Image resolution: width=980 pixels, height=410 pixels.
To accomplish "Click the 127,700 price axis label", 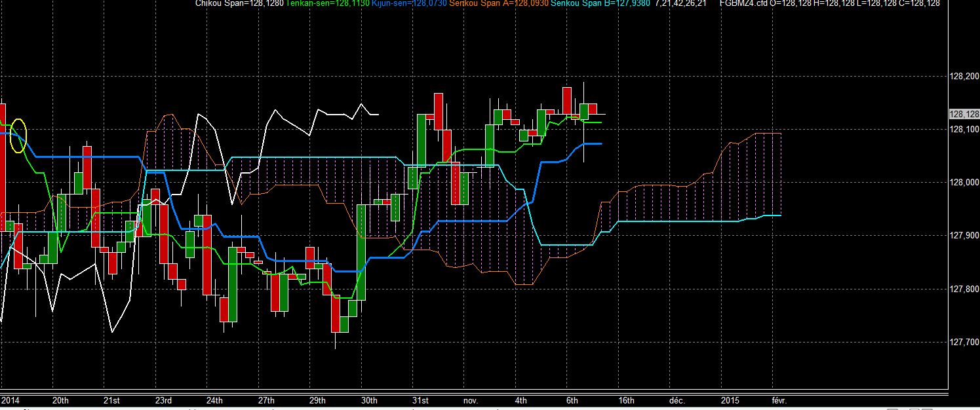I will (964, 342).
